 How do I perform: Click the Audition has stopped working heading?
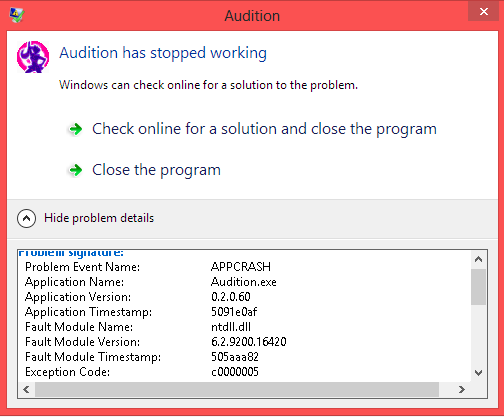point(163,53)
